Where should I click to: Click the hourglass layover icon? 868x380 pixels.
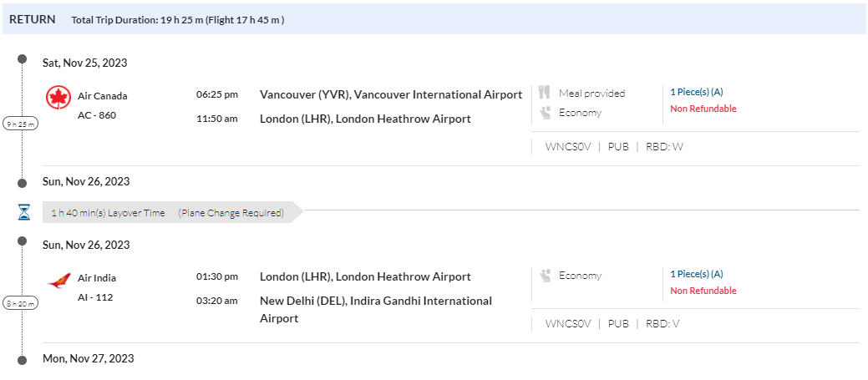point(23,212)
